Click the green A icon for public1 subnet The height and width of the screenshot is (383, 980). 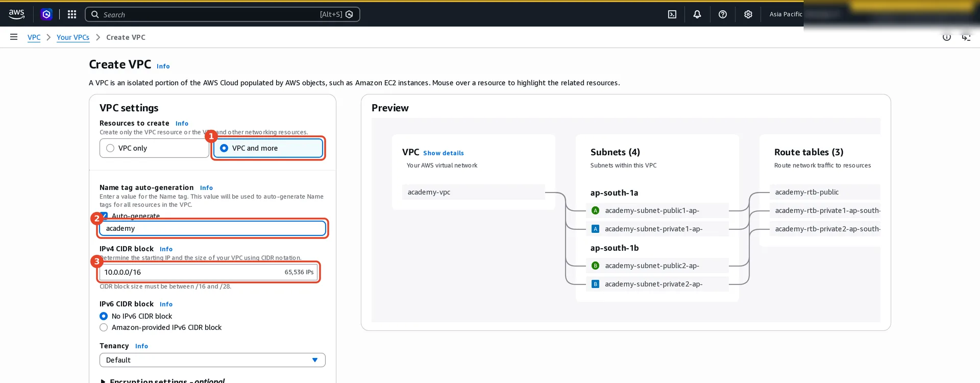pos(595,210)
